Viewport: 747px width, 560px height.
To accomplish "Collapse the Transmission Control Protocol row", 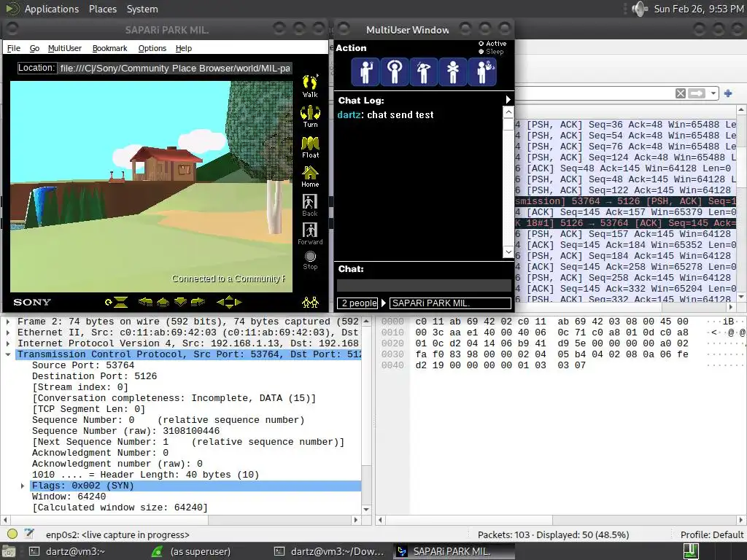I will pos(8,354).
